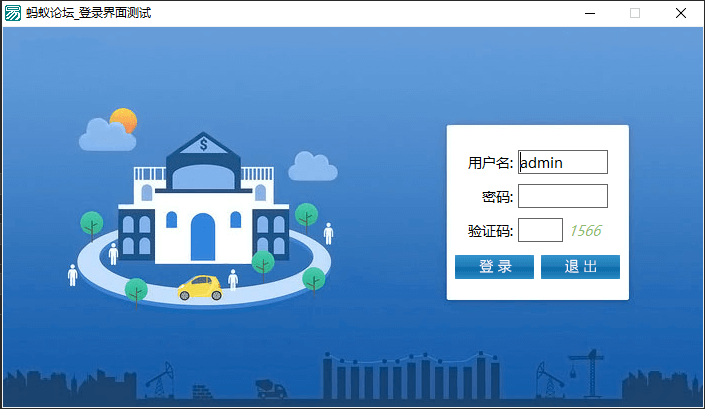Image resolution: width=705 pixels, height=409 pixels.
Task: Click the blue arched bank door
Action: coord(203,236)
